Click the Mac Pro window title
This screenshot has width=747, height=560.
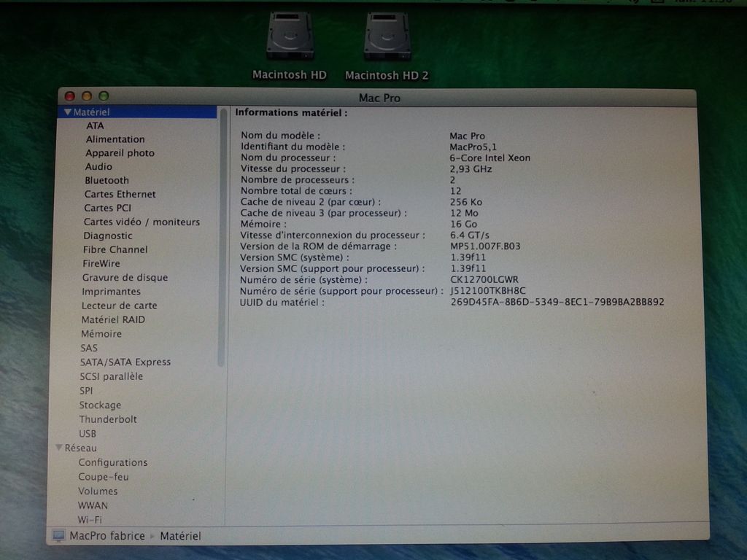click(x=379, y=98)
